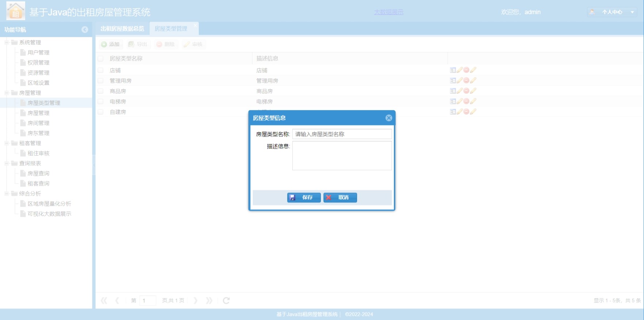This screenshot has height=320, width=644.
Task: Go to last page of the table
Action: click(x=209, y=301)
